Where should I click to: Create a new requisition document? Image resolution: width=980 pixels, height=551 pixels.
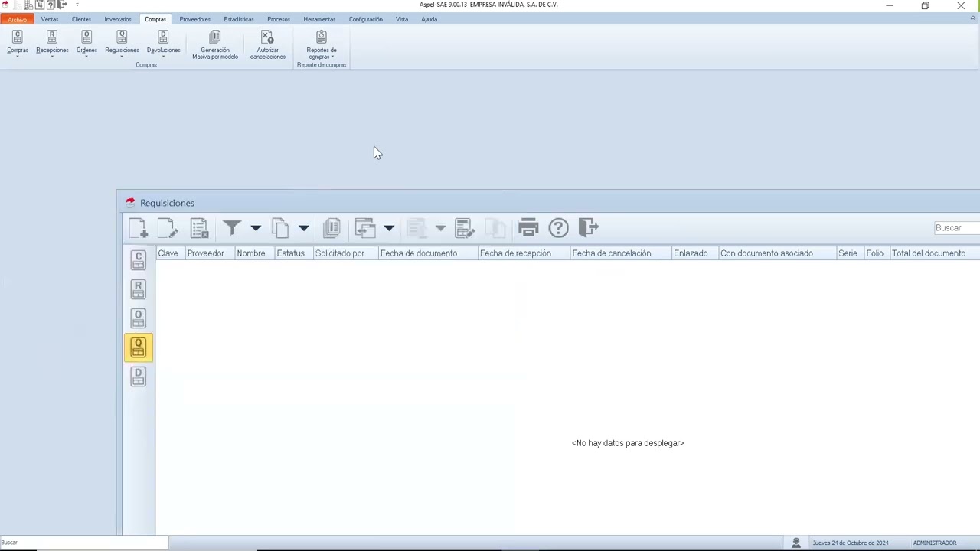coord(139,228)
